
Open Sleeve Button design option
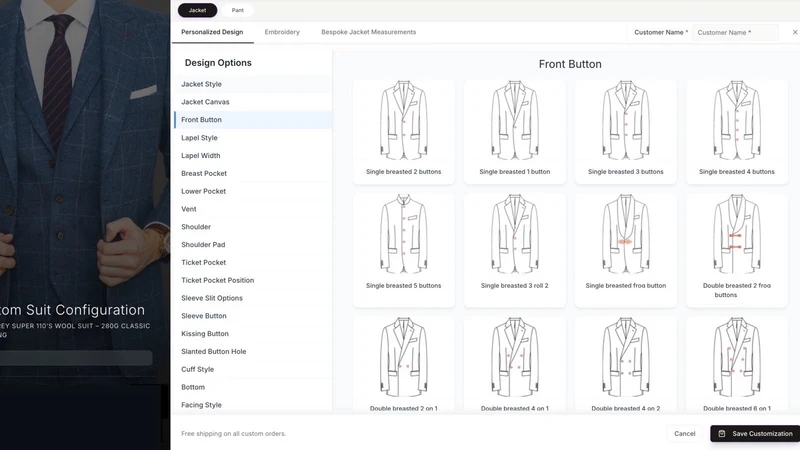coord(253,316)
